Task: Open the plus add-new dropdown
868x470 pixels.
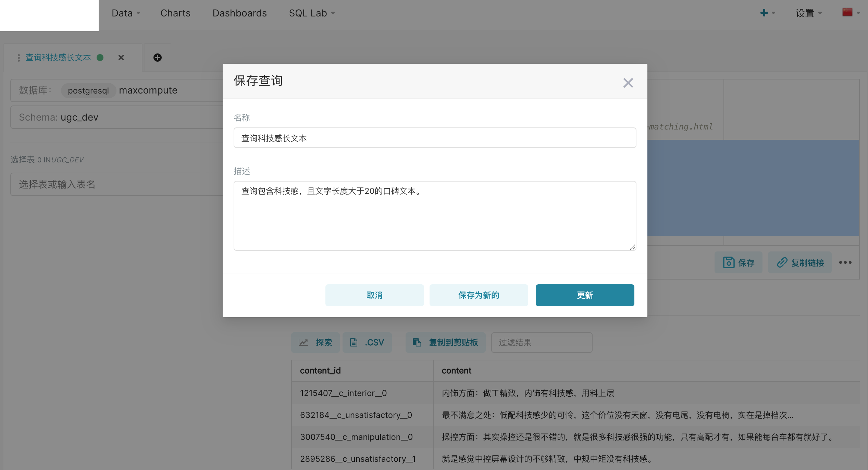Action: point(767,13)
